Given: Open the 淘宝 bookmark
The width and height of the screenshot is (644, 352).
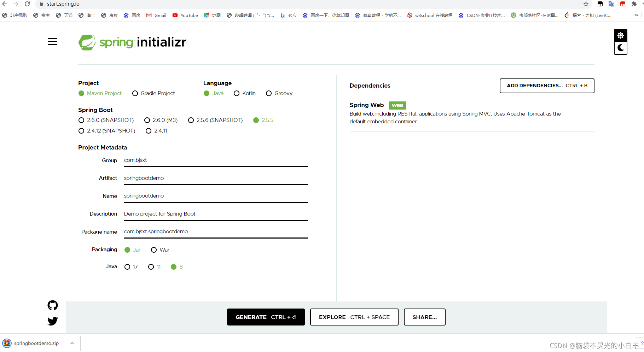Looking at the screenshot, I should click(87, 15).
